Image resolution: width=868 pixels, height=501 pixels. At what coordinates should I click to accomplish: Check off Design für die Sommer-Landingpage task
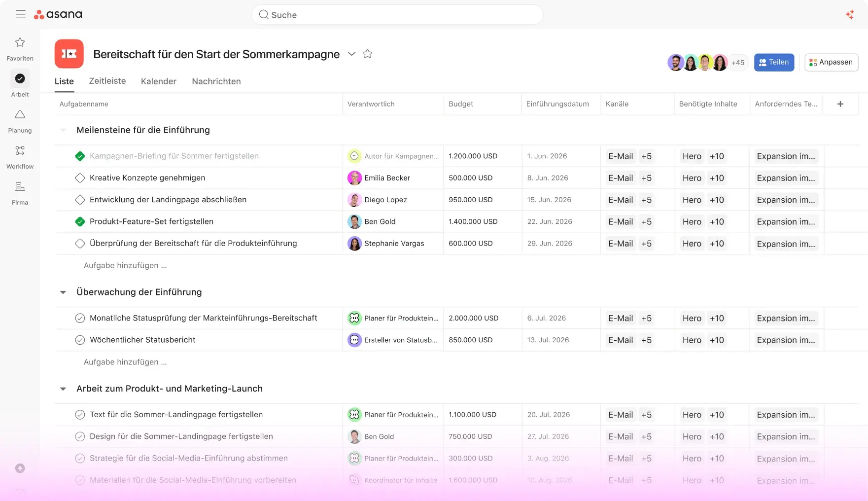coord(80,436)
